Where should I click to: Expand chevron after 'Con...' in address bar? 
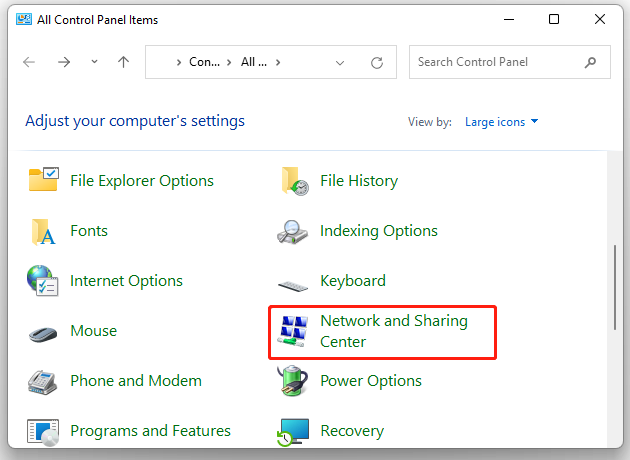tap(229, 62)
